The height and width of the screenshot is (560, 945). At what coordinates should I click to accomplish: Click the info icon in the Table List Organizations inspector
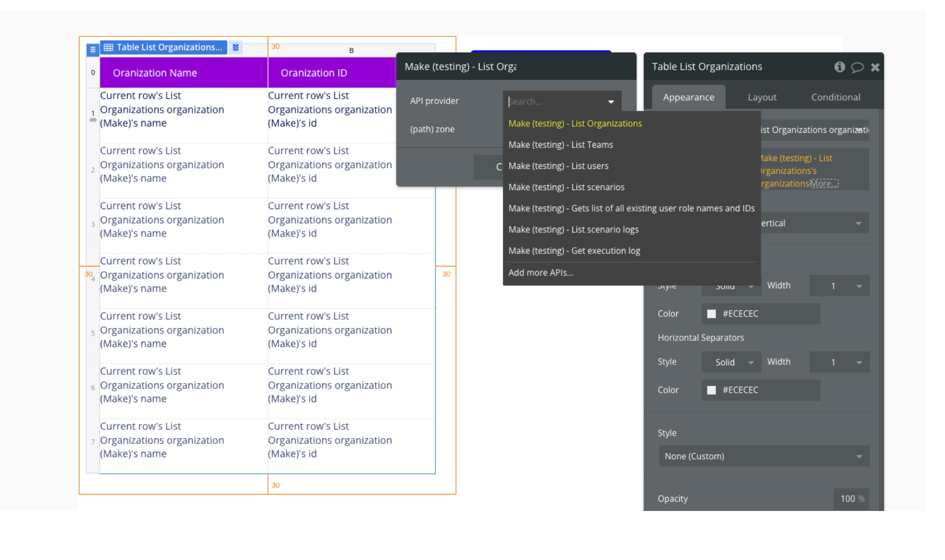[839, 67]
